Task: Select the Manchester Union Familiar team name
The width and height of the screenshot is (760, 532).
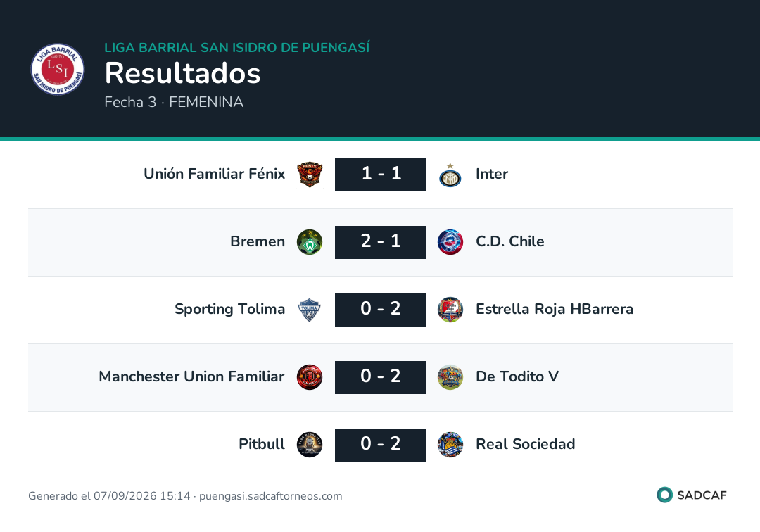Action: (x=191, y=376)
